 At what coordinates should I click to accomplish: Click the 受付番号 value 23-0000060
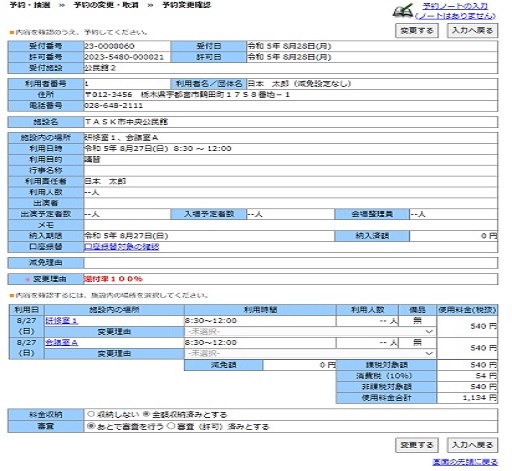tap(109, 46)
